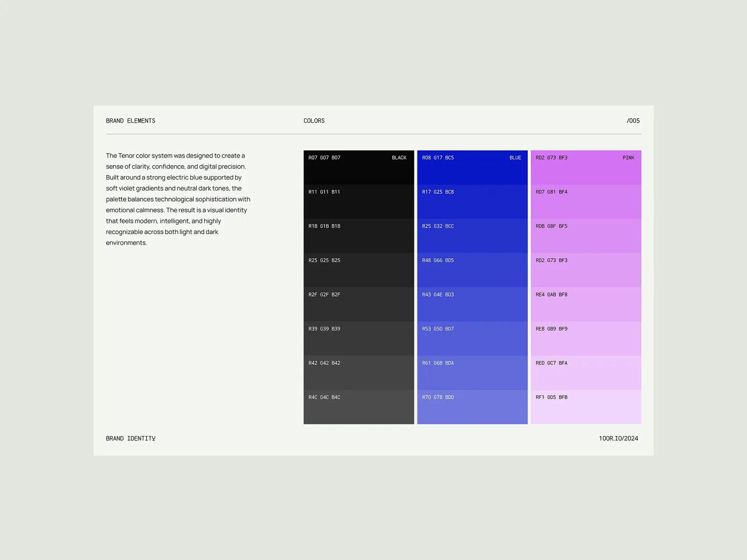Choose the R1B G1B B1B swatch
Screen dimensions: 747x560
(359, 236)
